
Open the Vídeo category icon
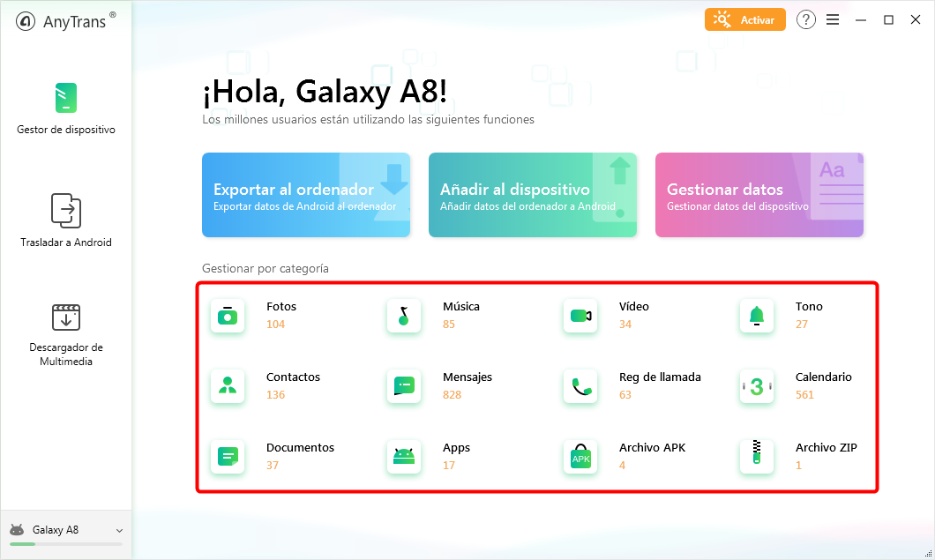point(580,316)
